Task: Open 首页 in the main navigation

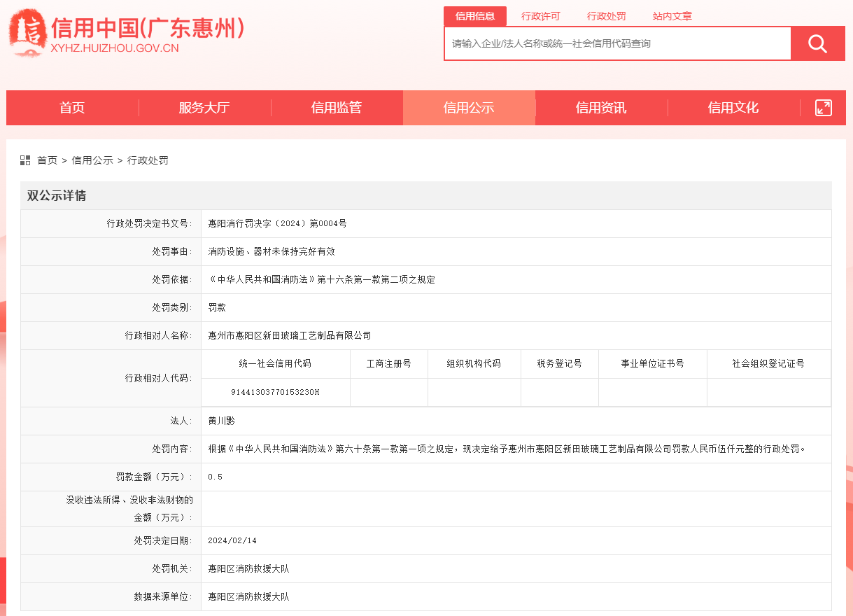Action: point(72,108)
